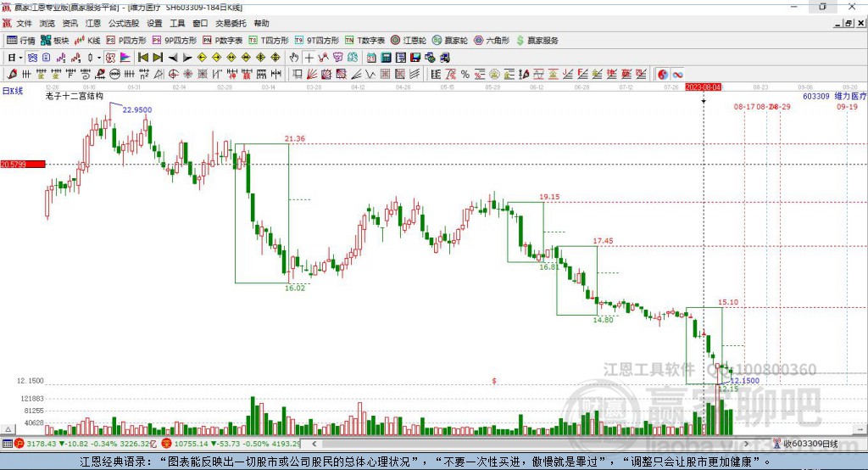The height and width of the screenshot is (470, 868).
Task: Toggle the yin-yang taiji icon
Action: (x=663, y=75)
